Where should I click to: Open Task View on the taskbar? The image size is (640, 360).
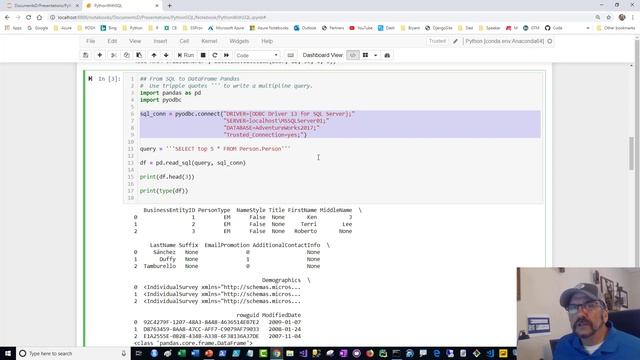coord(139,353)
